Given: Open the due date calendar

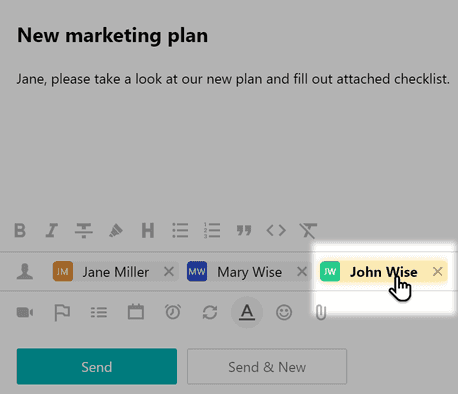Looking at the screenshot, I should 136,312.
